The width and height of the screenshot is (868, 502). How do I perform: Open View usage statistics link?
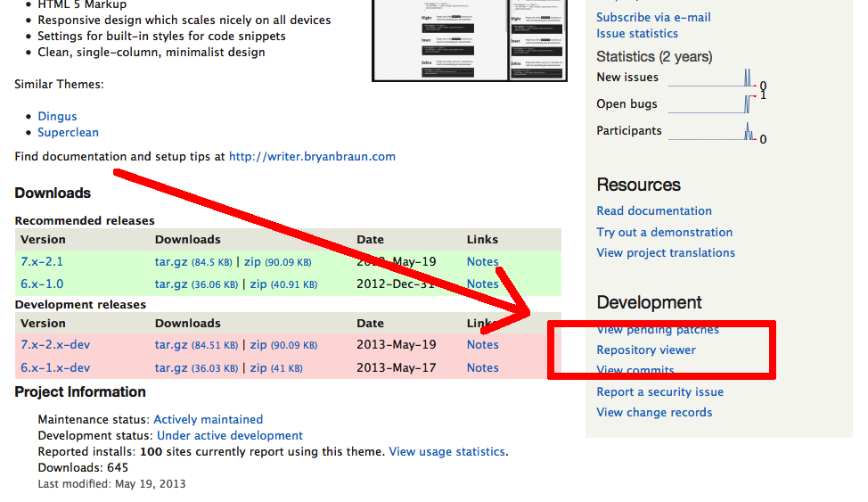pos(447,451)
